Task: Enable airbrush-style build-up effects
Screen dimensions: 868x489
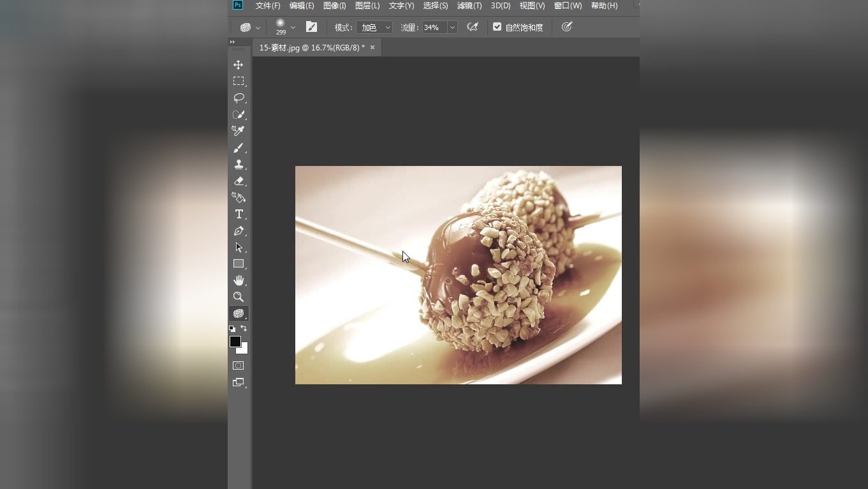Action: (x=473, y=27)
